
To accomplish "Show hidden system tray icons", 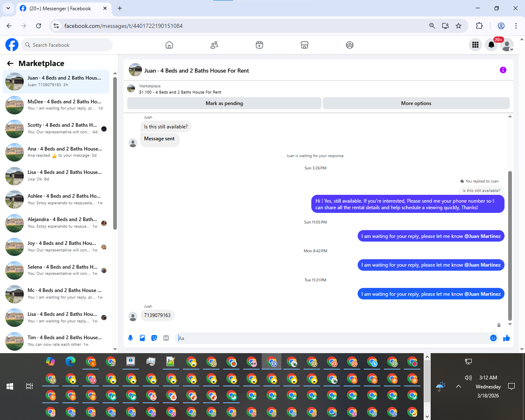I will [459, 386].
